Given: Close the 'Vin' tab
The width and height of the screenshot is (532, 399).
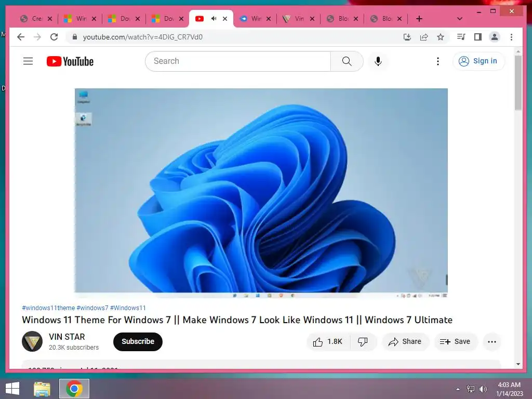Looking at the screenshot, I should pos(312,19).
